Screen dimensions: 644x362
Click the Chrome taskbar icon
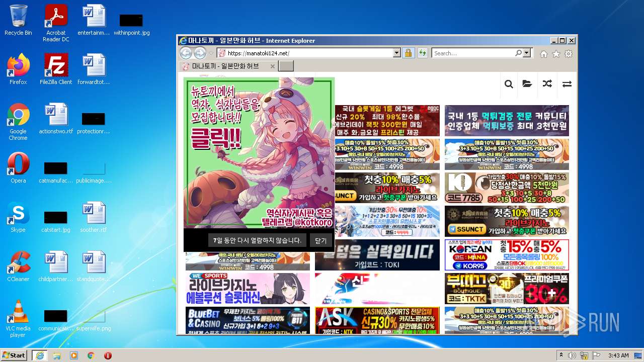pos(91,355)
